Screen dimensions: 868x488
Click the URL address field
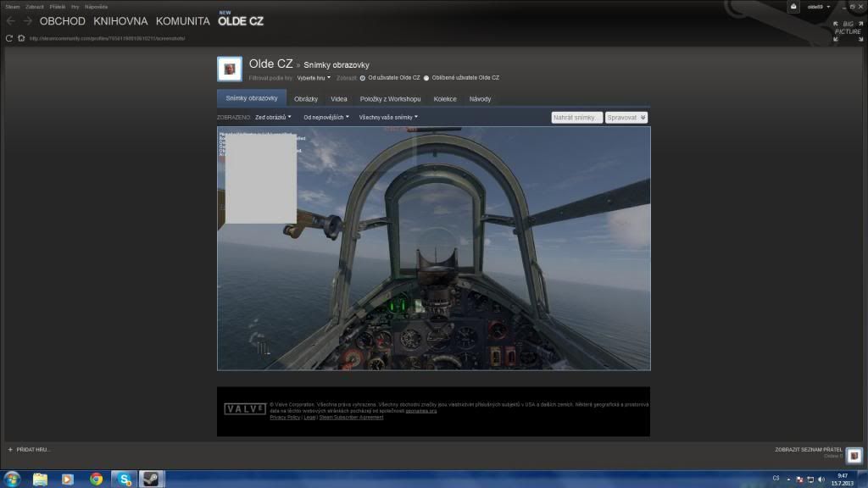[x=108, y=39]
